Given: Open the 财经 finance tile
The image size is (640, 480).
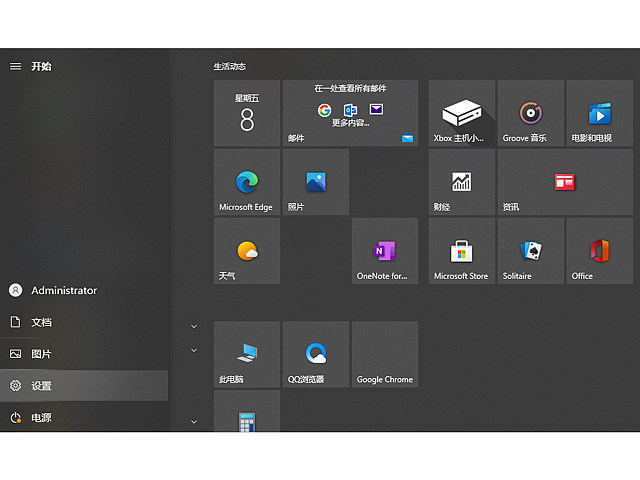Looking at the screenshot, I should (462, 182).
